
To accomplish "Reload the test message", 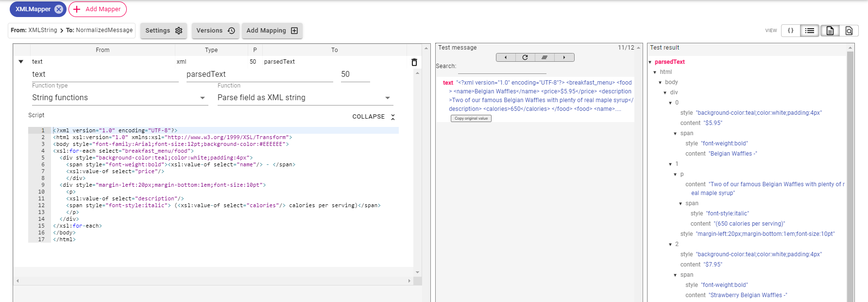I will coord(525,57).
